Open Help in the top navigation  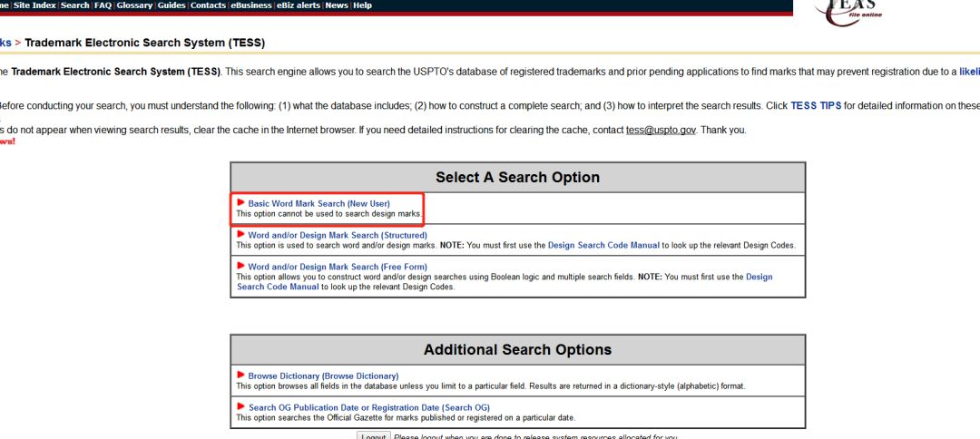pyautogui.click(x=362, y=5)
